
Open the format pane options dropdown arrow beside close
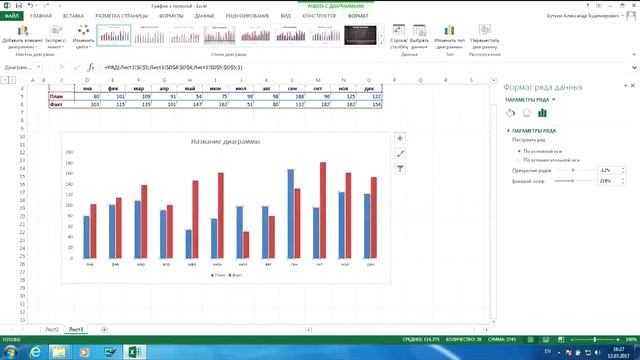click(x=625, y=86)
